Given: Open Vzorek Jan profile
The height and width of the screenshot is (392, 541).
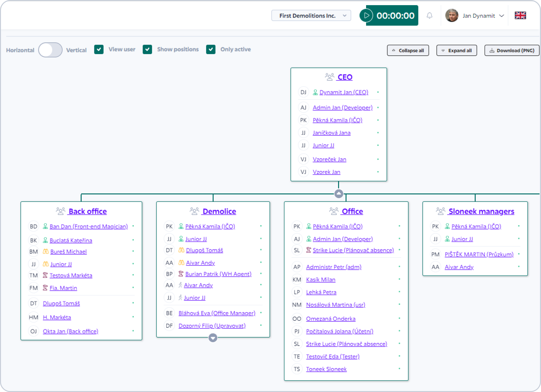Looking at the screenshot, I should [x=326, y=172].
